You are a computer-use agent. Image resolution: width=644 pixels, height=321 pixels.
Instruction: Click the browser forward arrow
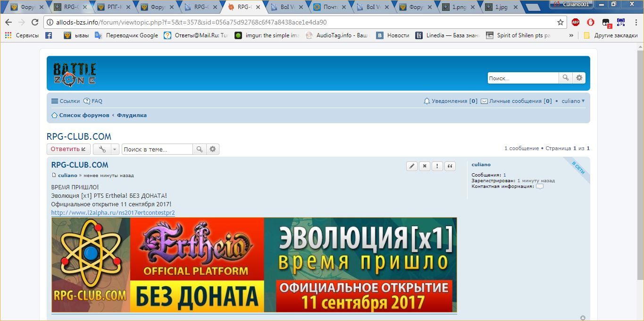click(22, 22)
